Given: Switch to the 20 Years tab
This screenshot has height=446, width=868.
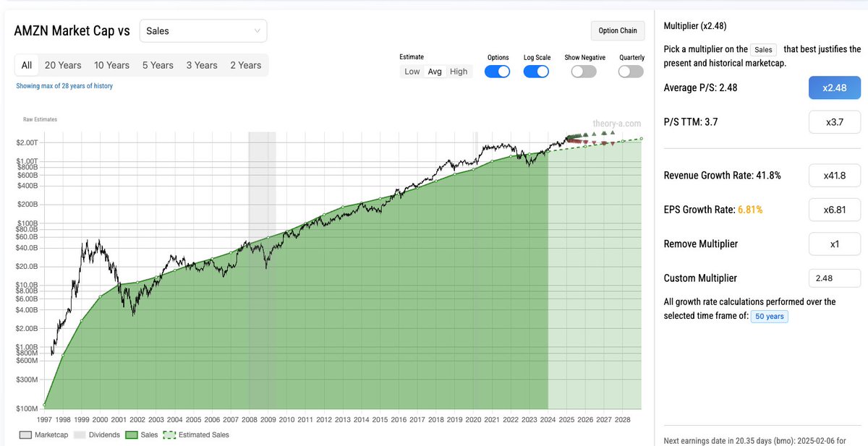Looking at the screenshot, I should (x=63, y=65).
